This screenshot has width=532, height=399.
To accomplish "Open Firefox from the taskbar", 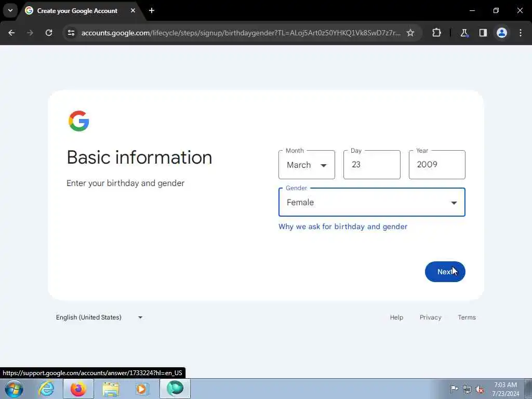I will pos(78,389).
